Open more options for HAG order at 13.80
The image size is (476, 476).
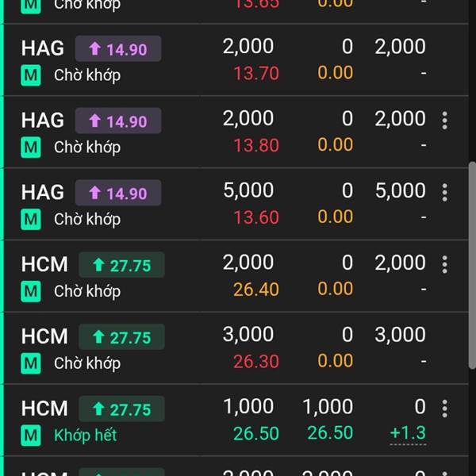pos(444,121)
